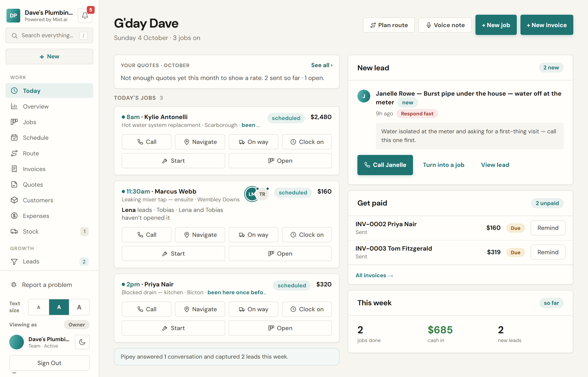
Task: Select large text size A
Action: [x=79, y=307]
